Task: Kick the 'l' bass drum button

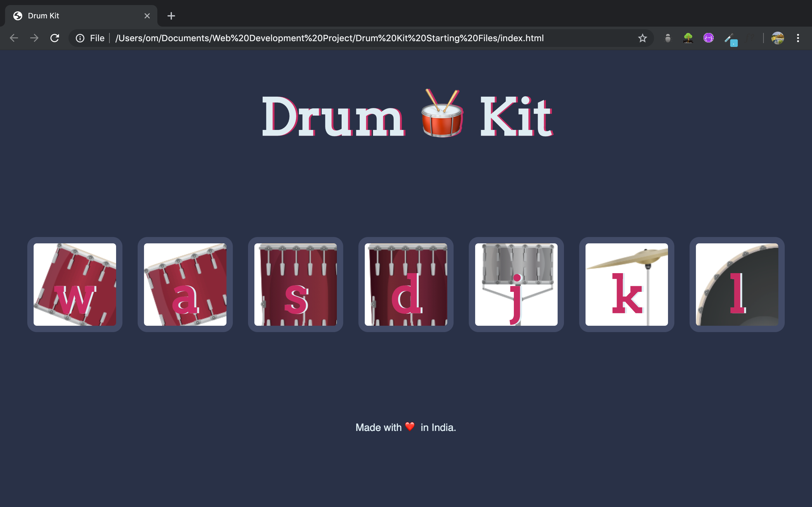Action: (737, 284)
